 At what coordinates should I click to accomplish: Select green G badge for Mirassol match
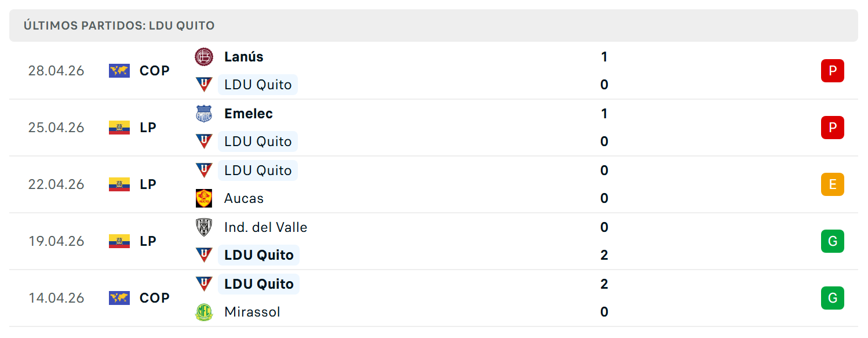(x=833, y=298)
